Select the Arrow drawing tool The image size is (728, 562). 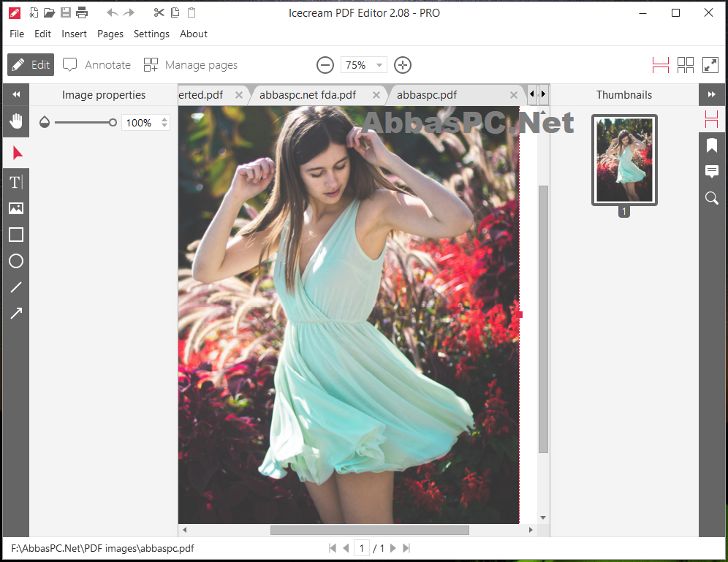tap(16, 314)
